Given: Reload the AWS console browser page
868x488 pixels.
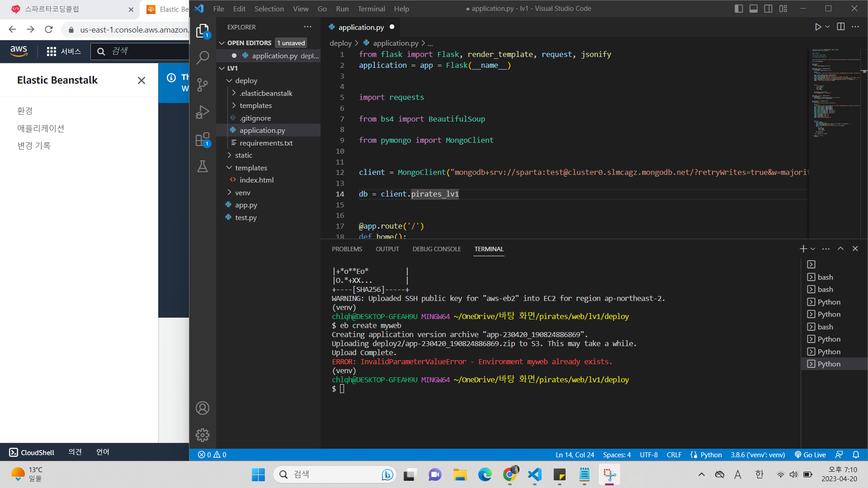Looking at the screenshot, I should [x=49, y=29].
